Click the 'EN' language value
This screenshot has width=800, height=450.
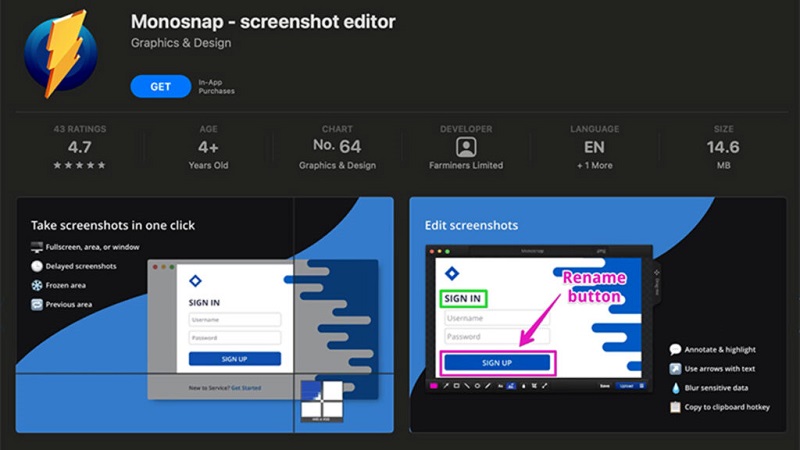(594, 147)
